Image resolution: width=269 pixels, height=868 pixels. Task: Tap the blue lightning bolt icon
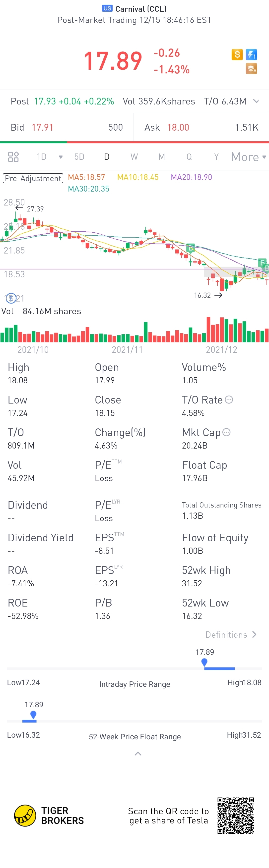[251, 54]
